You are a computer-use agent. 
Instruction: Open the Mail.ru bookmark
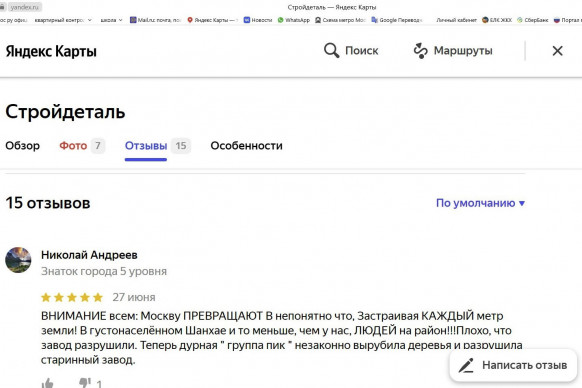pos(155,20)
